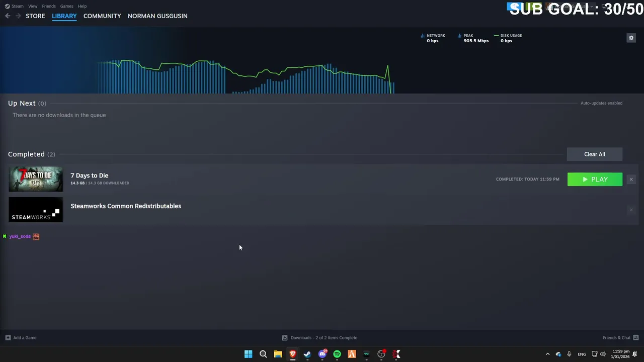The width and height of the screenshot is (644, 362).
Task: Click Completed: Today 11:59 PM text
Action: (x=527, y=179)
